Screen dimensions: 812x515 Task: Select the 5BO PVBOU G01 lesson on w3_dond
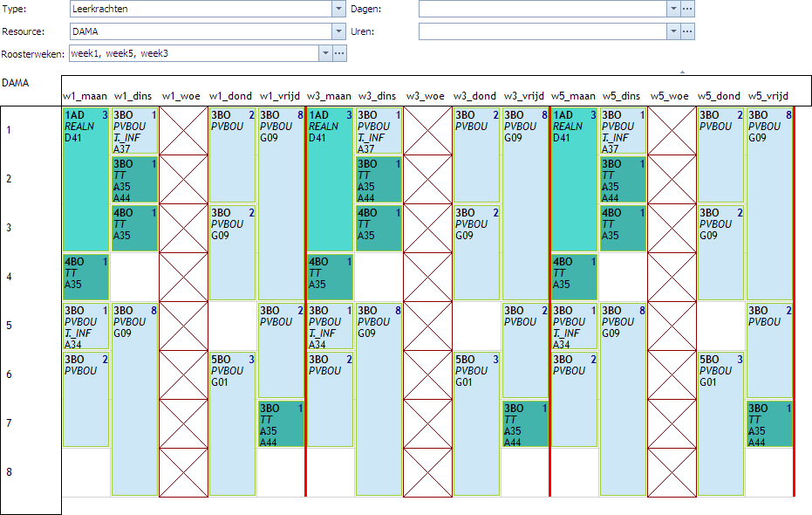click(476, 424)
